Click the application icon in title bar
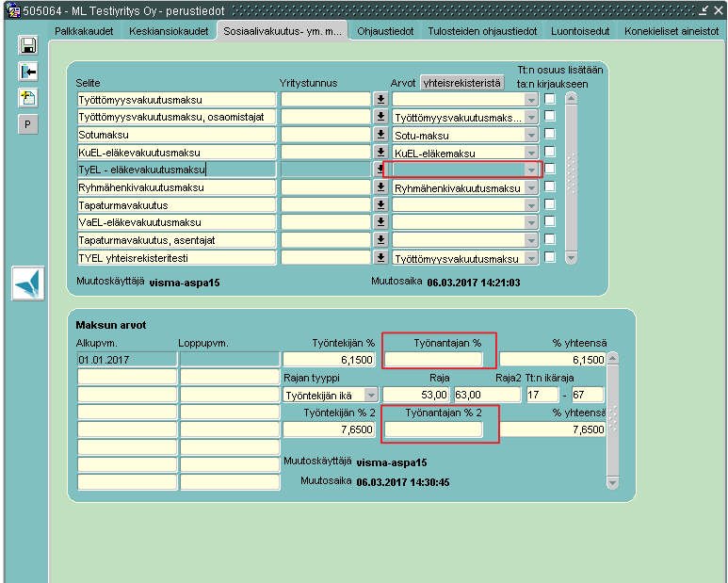This screenshot has height=583, width=728. [x=14, y=10]
